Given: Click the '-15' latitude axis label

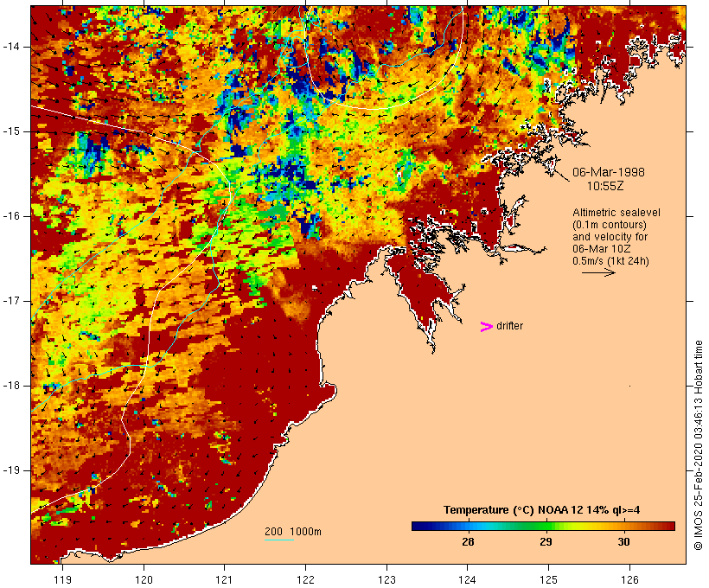Looking at the screenshot, I should coord(10,131).
